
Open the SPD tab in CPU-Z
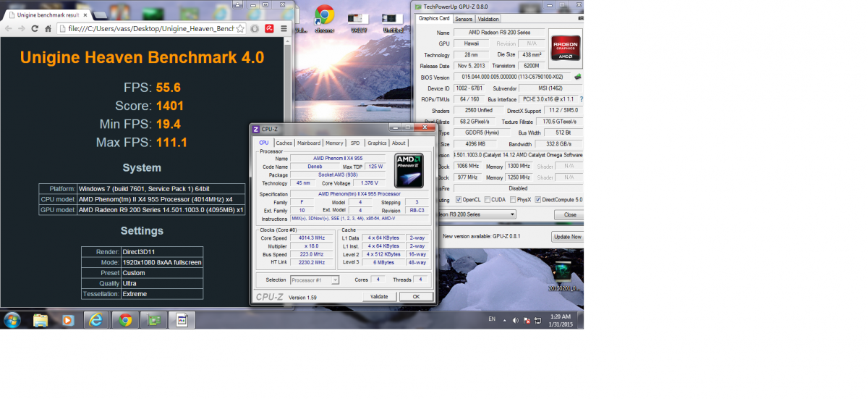click(x=355, y=143)
